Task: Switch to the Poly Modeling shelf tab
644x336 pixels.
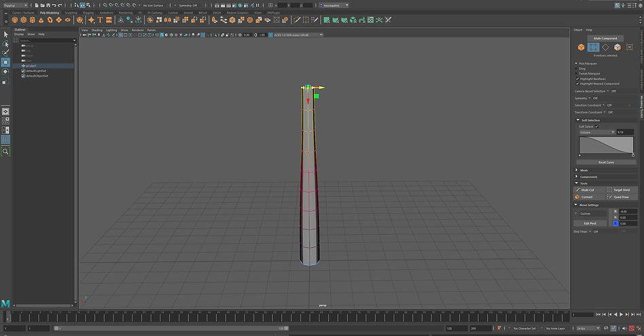Action: click(x=50, y=13)
